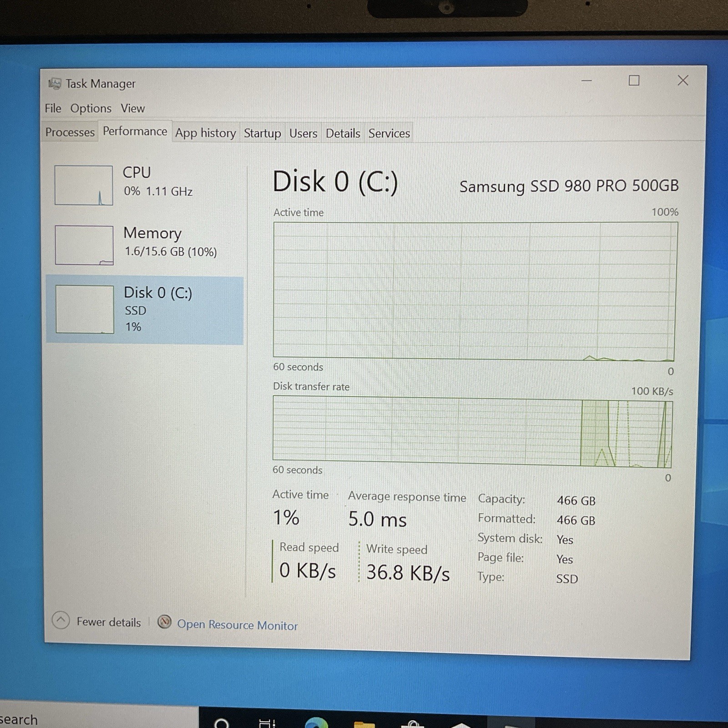Click the "100 KB/s" transfer rate scale label
Image resolution: width=728 pixels, height=728 pixels.
652,391
